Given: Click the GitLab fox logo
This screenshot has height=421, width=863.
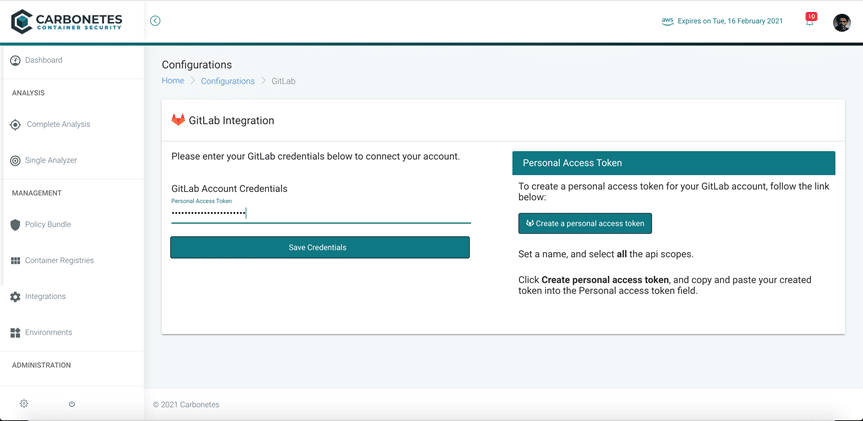Looking at the screenshot, I should point(178,120).
